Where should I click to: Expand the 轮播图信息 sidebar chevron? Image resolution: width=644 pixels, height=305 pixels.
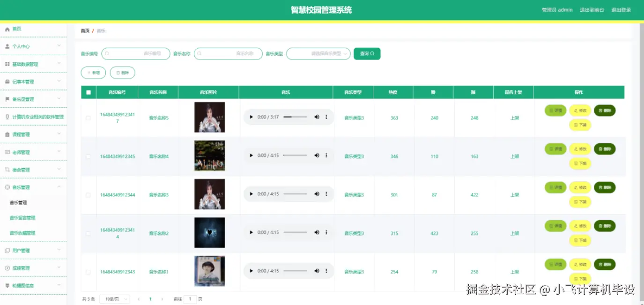[59, 285]
